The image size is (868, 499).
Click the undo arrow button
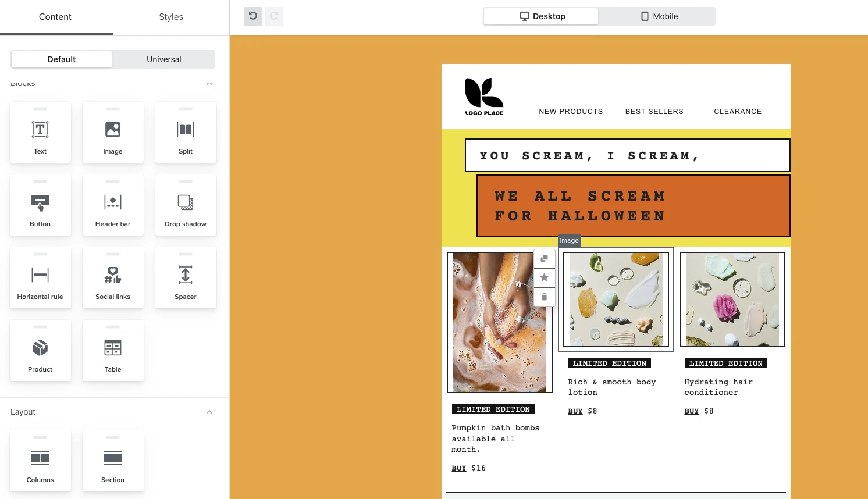[x=253, y=16]
